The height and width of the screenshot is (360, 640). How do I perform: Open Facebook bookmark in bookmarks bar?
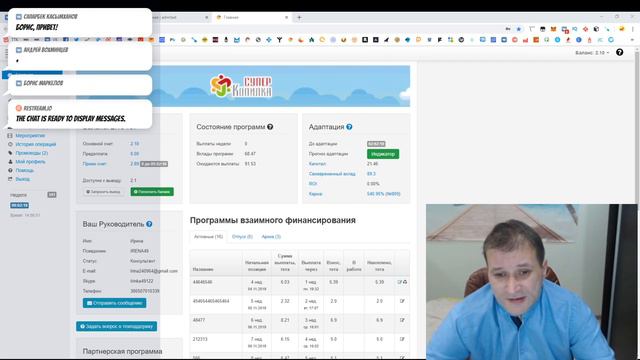coord(66,40)
